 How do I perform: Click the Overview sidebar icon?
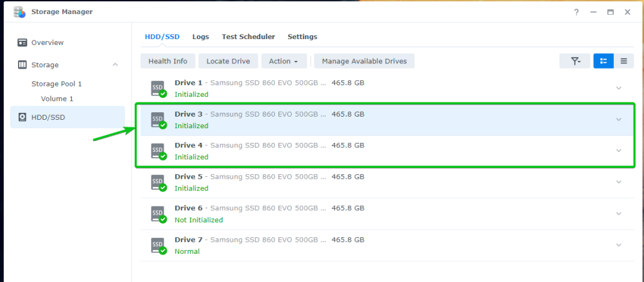click(22, 43)
